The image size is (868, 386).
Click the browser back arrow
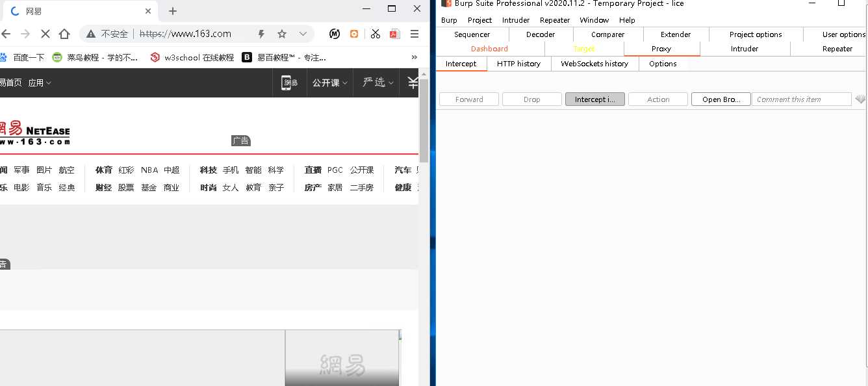[6, 34]
